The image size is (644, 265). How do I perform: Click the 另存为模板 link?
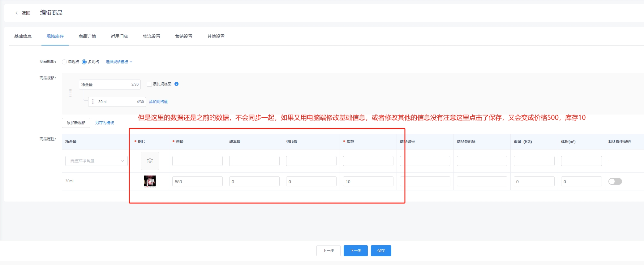tap(105, 123)
